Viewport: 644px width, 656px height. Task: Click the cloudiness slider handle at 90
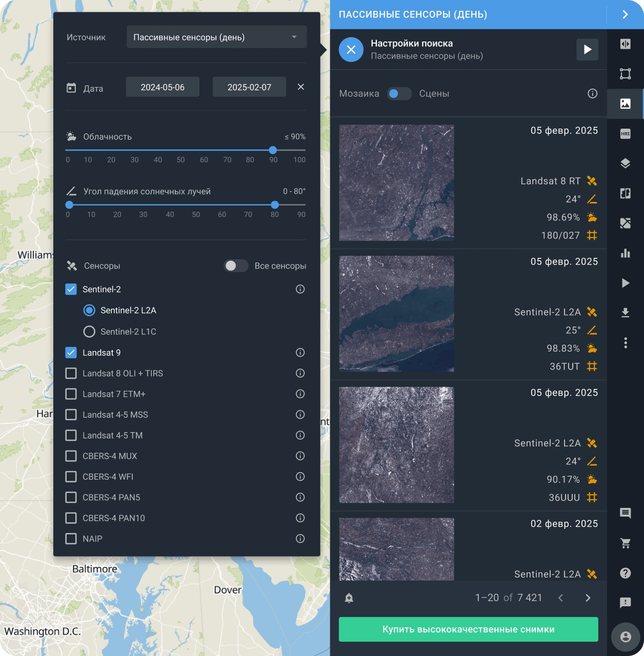[x=273, y=150]
